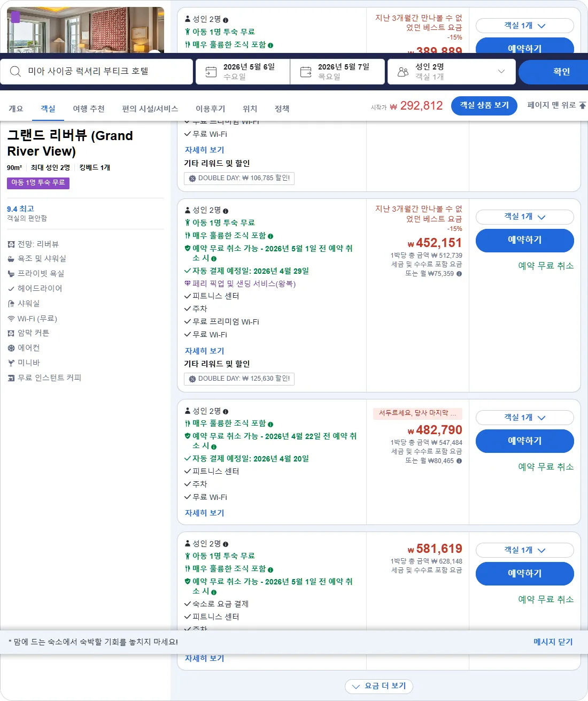Click 예약하기 for the ₩482,790 offer
This screenshot has width=588, height=701.
(524, 441)
